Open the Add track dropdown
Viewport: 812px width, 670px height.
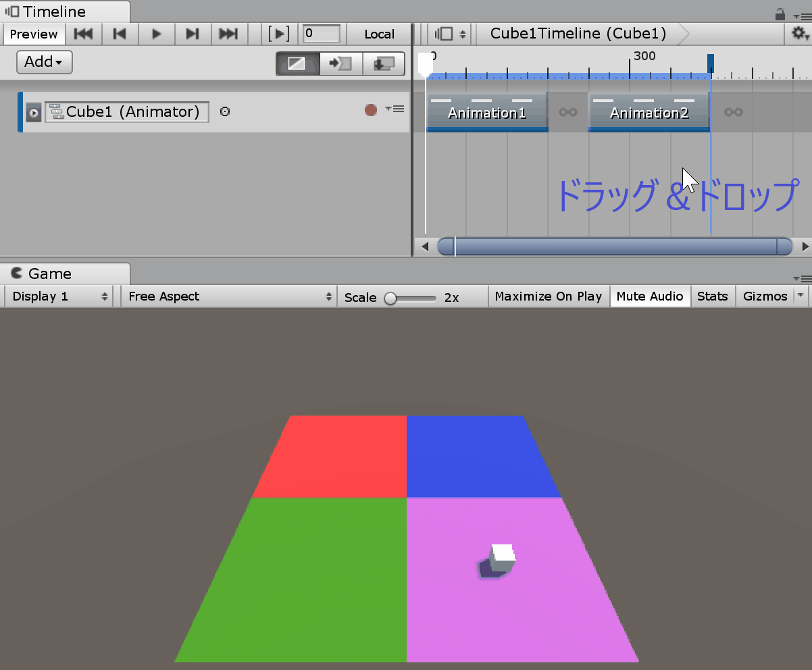tap(43, 61)
